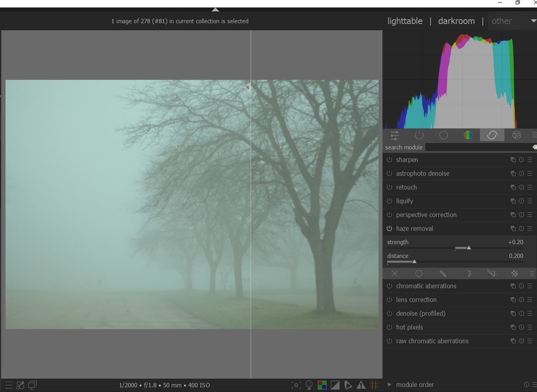The height and width of the screenshot is (392, 537).
Task: Enable the liquify module
Action: [389, 201]
